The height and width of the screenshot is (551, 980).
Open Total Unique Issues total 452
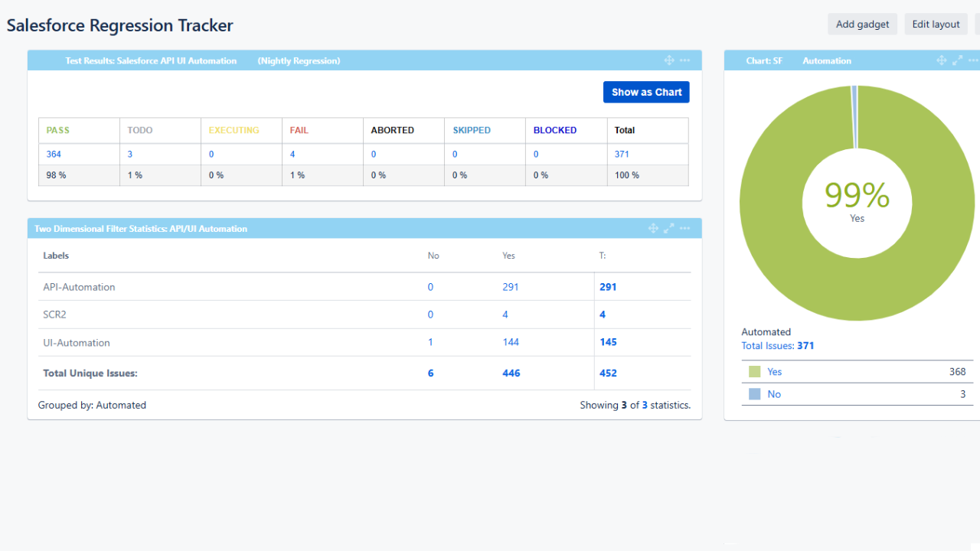pos(608,373)
